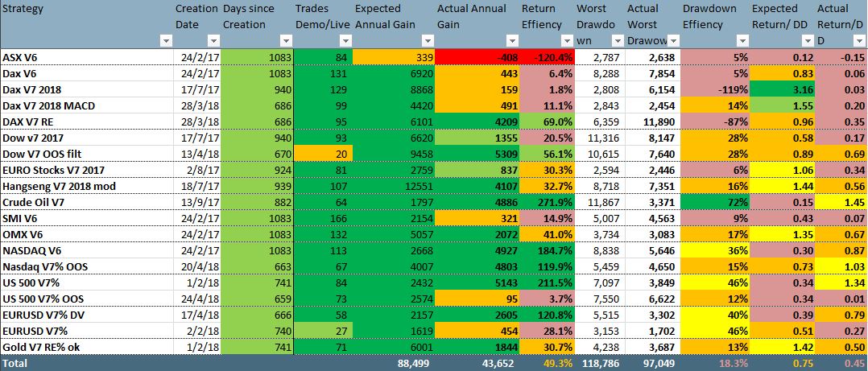The image size is (868, 371).
Task: Select the Dax V7 2018 MACD cell
Action: tap(86, 105)
